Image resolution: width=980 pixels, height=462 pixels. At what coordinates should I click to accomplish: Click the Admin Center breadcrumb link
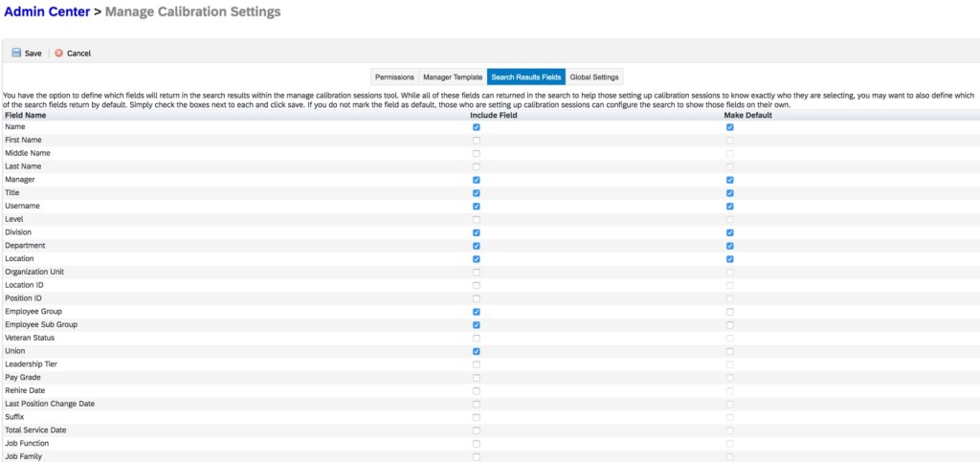[47, 12]
